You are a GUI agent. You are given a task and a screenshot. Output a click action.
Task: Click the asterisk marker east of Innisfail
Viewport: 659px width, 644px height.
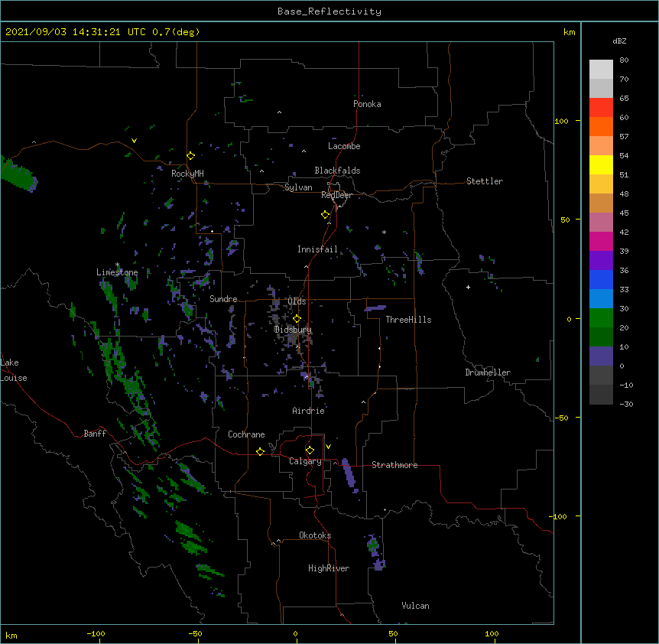click(384, 233)
